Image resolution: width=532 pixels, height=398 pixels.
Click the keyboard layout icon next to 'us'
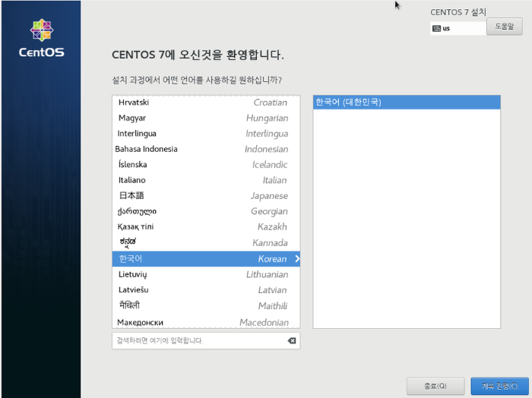[x=437, y=28]
